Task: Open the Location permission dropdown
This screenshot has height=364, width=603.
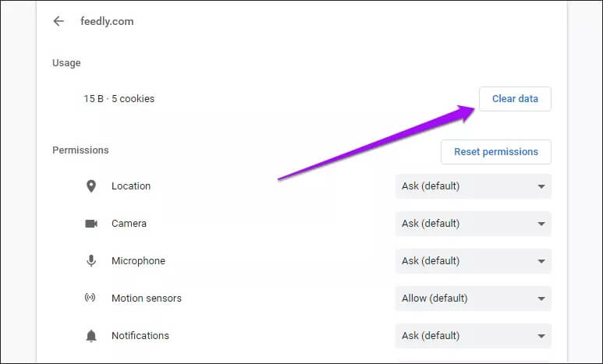Action: 473,186
